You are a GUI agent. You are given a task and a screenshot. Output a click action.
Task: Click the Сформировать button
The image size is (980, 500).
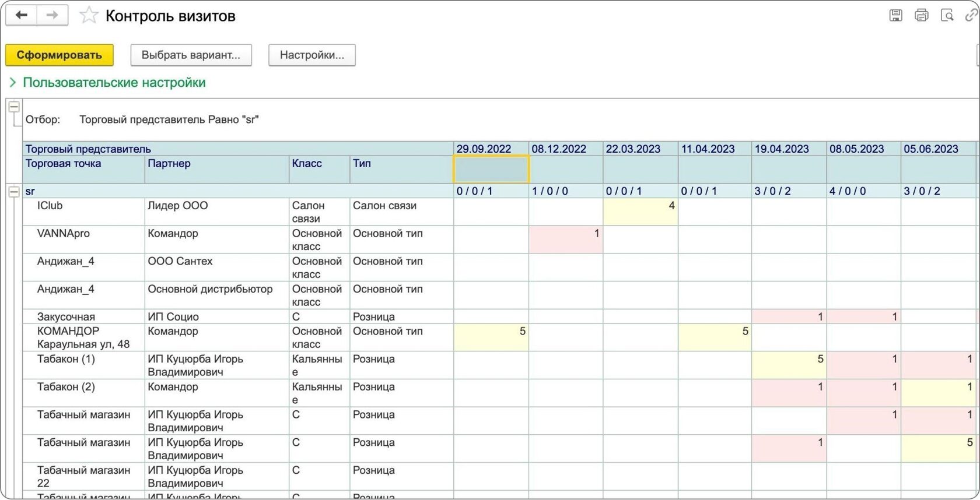(60, 55)
